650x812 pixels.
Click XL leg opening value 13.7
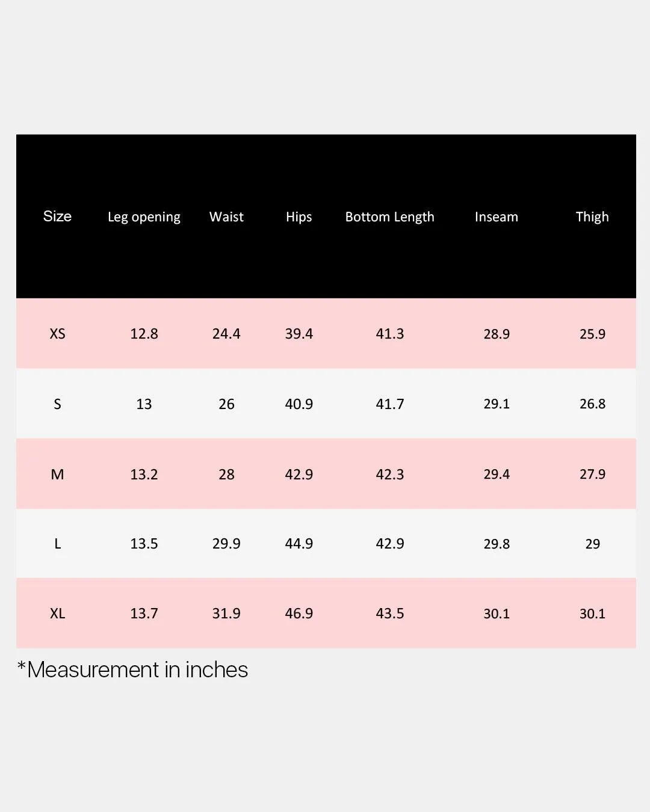click(144, 614)
